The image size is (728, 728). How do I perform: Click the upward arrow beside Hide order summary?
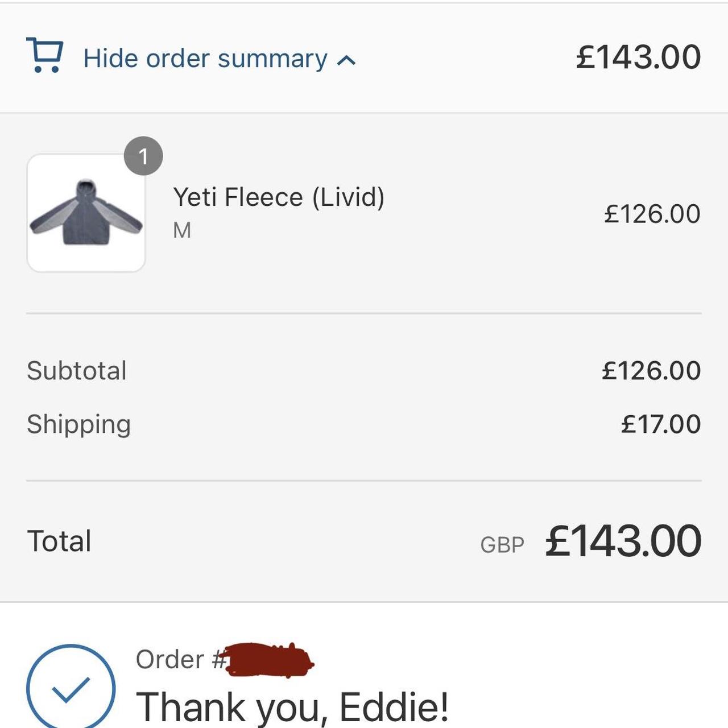(x=346, y=59)
